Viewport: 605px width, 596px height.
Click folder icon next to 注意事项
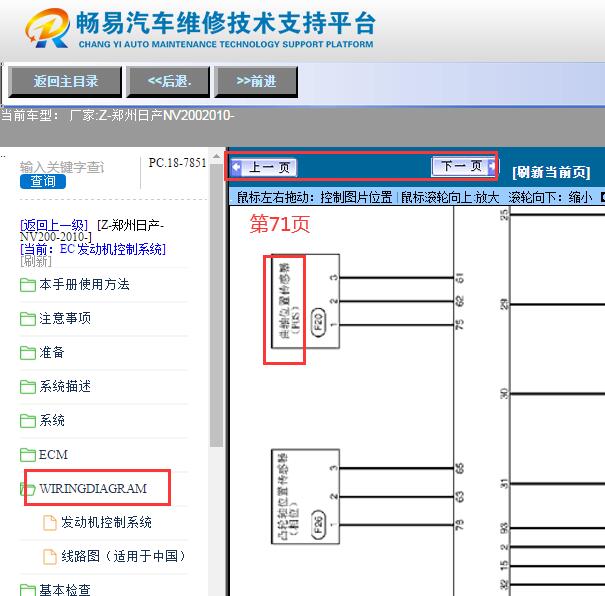[x=28, y=319]
